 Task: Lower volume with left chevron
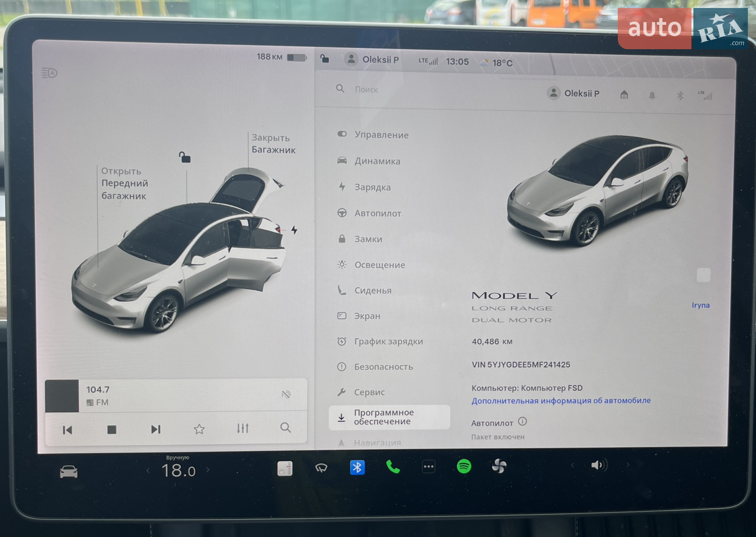click(572, 465)
